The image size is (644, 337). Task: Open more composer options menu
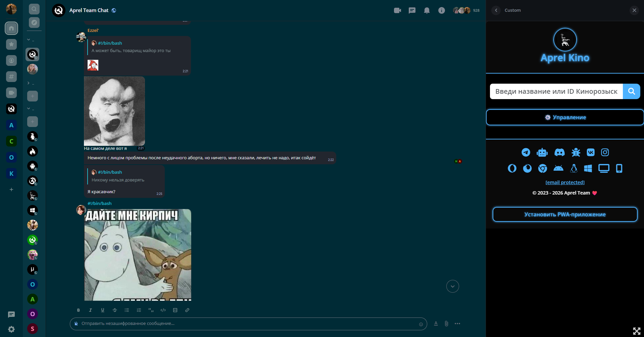pos(457,324)
